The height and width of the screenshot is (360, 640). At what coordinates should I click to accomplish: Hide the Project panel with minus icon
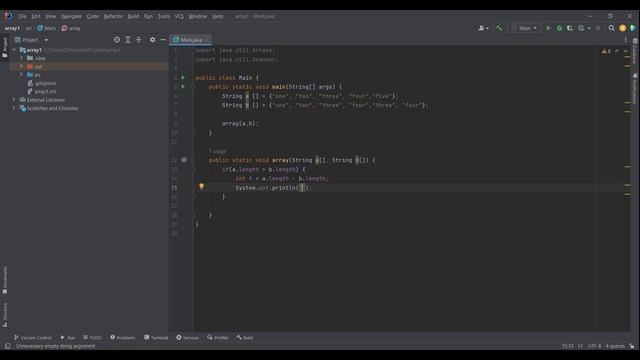coord(163,40)
